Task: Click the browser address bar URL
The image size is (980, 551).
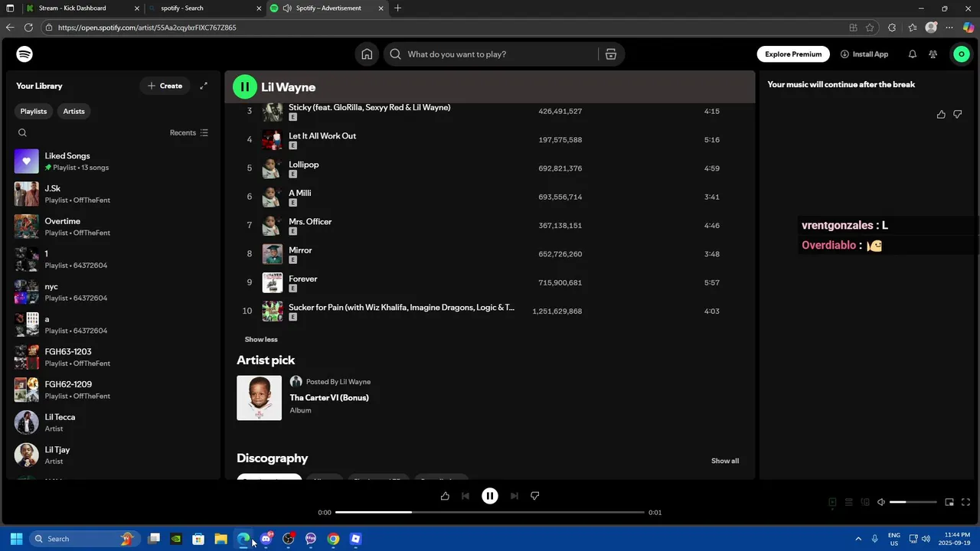Action: [147, 28]
